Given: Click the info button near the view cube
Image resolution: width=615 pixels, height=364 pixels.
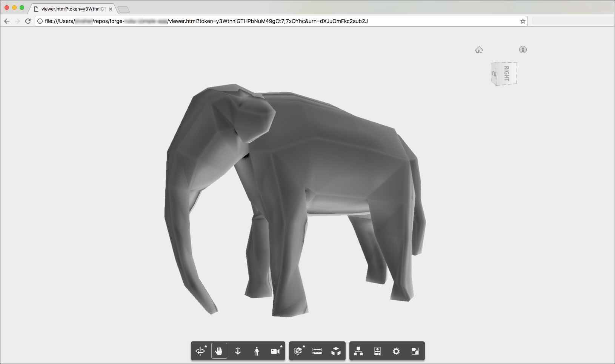Looking at the screenshot, I should (x=523, y=49).
